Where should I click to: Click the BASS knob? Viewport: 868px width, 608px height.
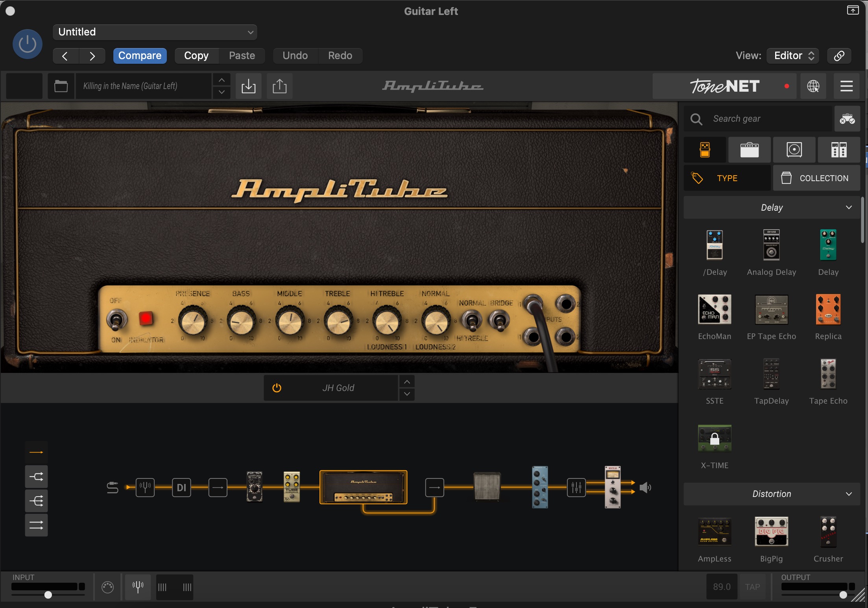tap(241, 321)
